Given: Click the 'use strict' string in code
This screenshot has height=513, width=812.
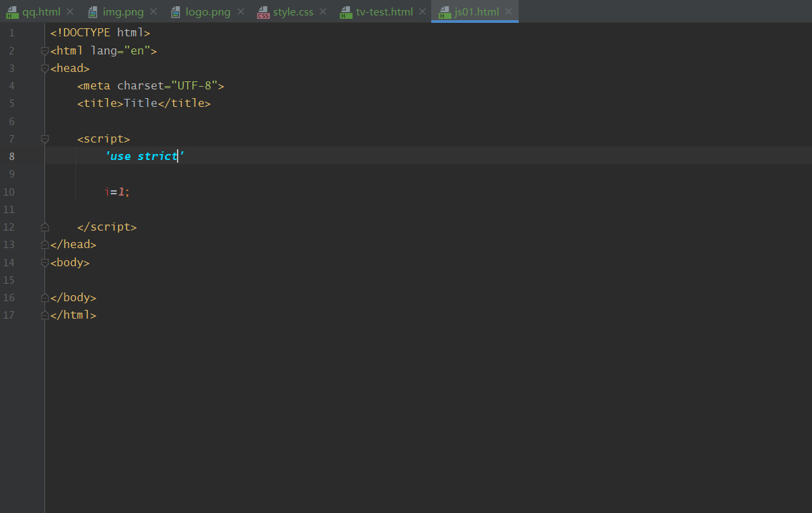Looking at the screenshot, I should coord(145,156).
